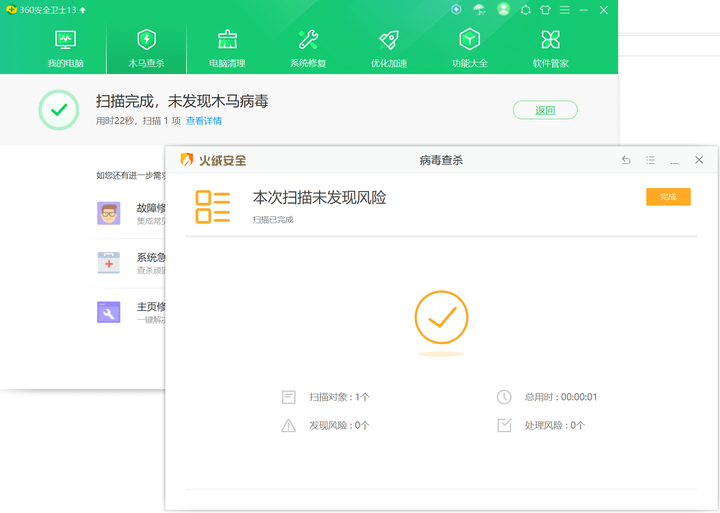Click the 扫描对象 document icon

point(288,397)
